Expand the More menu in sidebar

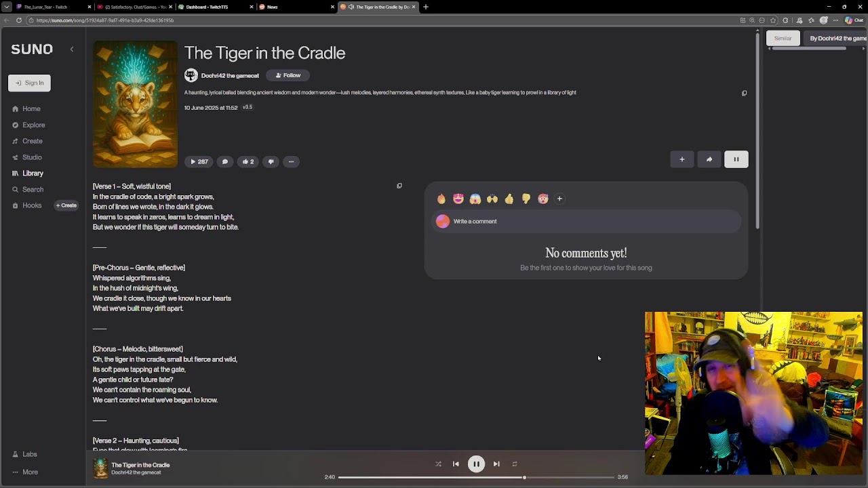(x=25, y=472)
